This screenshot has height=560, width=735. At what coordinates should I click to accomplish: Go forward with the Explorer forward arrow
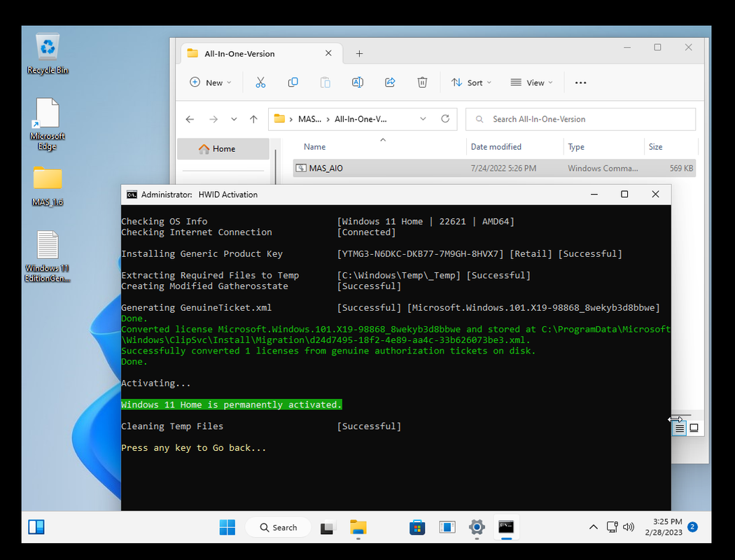click(x=213, y=119)
